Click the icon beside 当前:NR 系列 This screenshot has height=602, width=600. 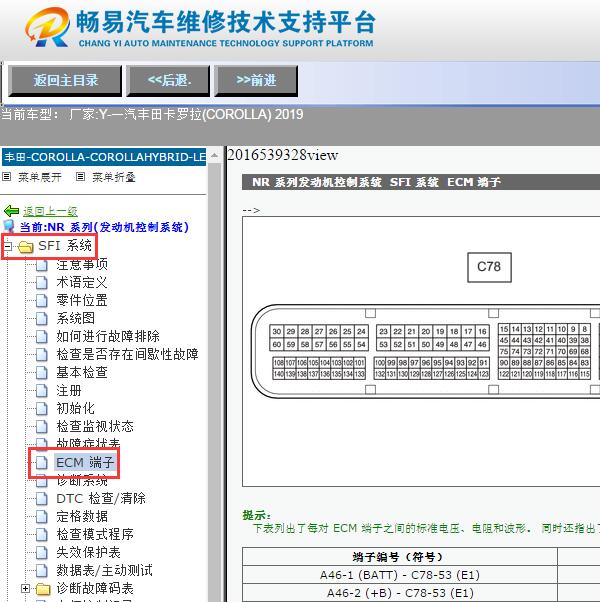(9, 227)
